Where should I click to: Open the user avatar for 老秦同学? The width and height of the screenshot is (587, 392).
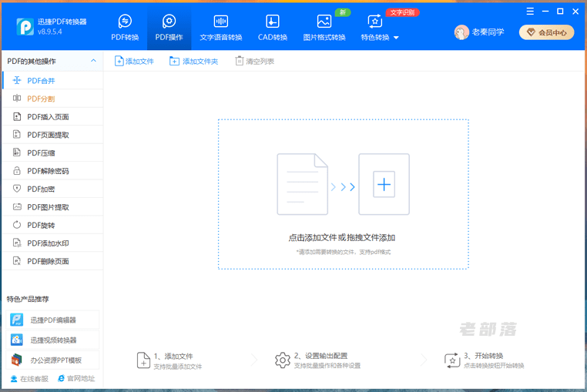[461, 32]
